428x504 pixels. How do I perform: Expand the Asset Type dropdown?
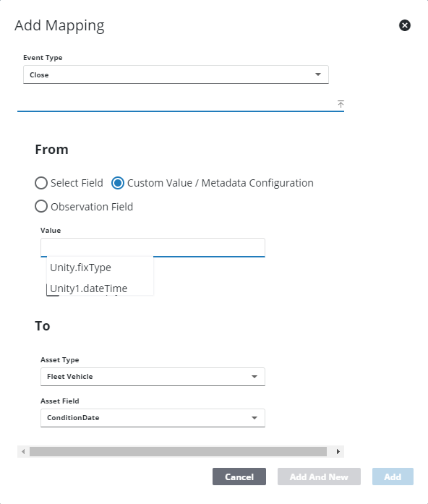pyautogui.click(x=153, y=377)
